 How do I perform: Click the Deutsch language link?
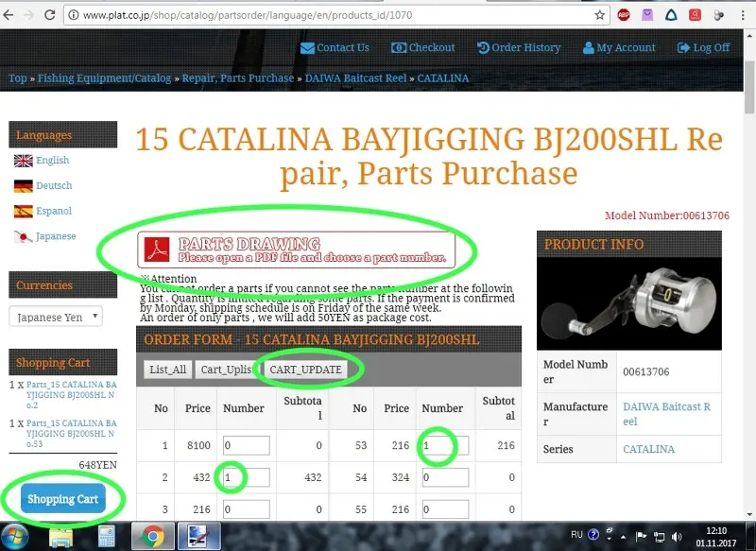54,185
